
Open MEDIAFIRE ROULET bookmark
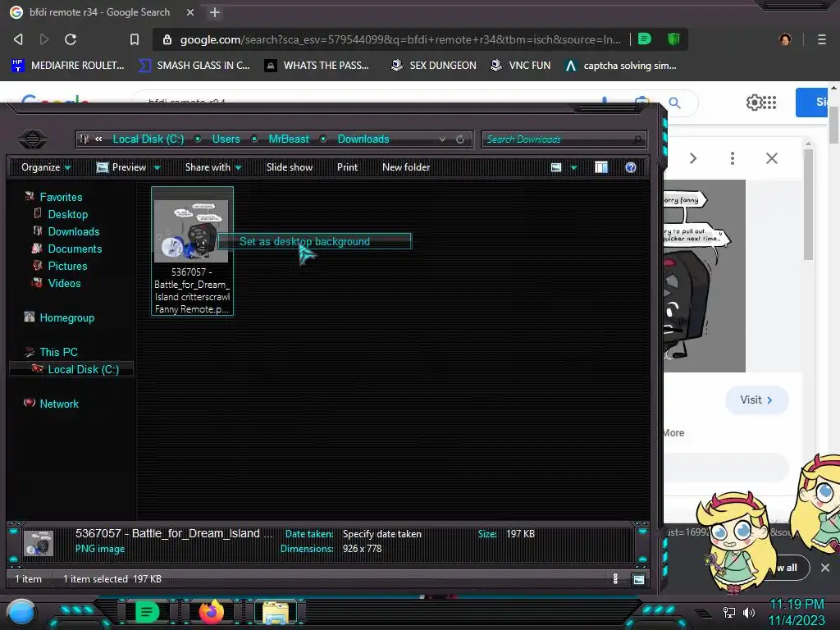click(68, 66)
